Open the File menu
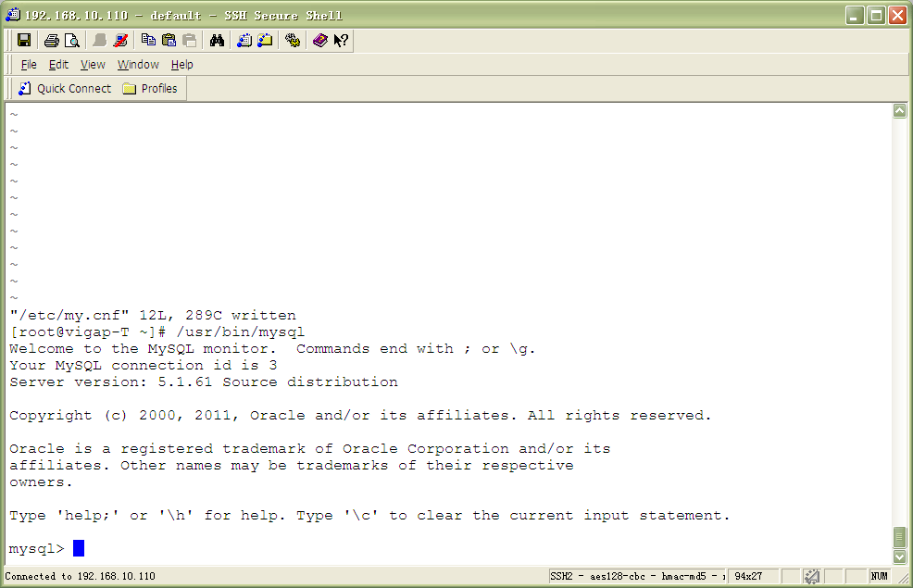 29,65
